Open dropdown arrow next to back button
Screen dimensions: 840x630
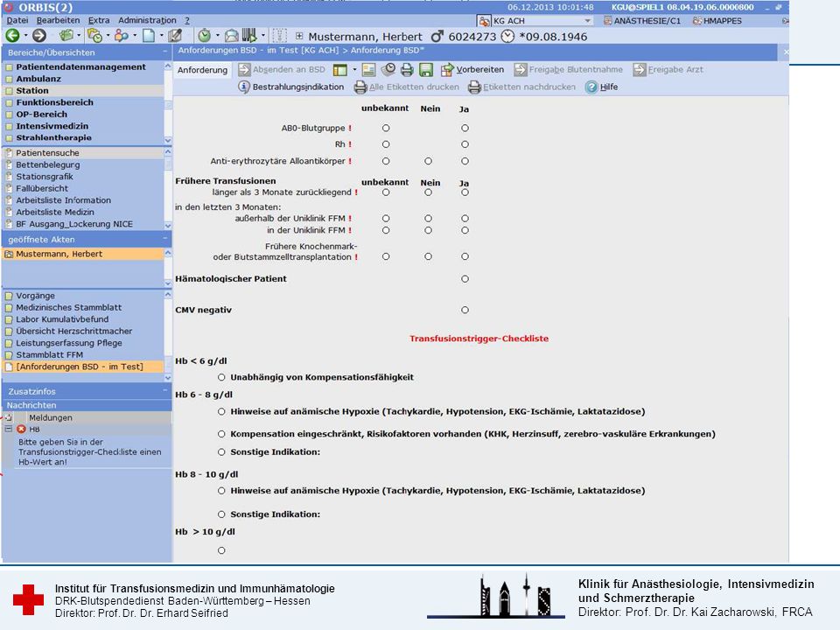25,36
